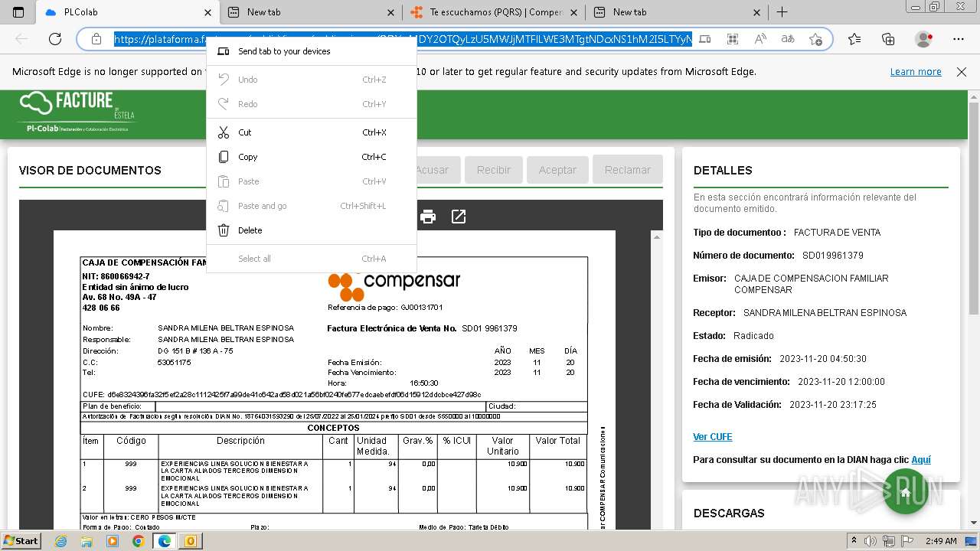The height and width of the screenshot is (551, 980).
Task: Open the Collections icon
Action: coord(888,39)
